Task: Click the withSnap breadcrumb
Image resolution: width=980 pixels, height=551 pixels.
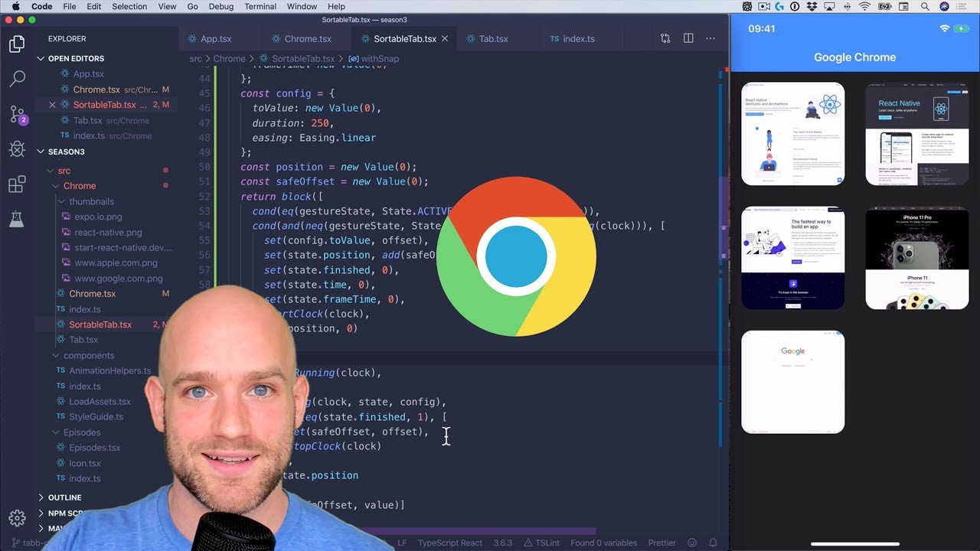Action: point(373,58)
